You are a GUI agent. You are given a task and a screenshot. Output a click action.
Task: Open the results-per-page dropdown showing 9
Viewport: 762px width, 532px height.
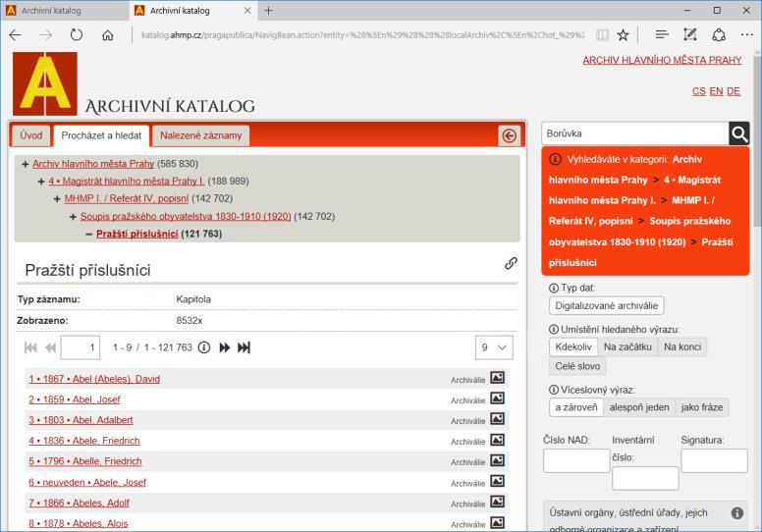[494, 347]
